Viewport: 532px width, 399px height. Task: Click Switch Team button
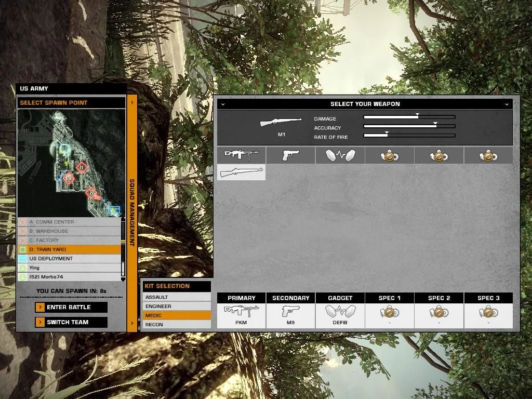71,322
